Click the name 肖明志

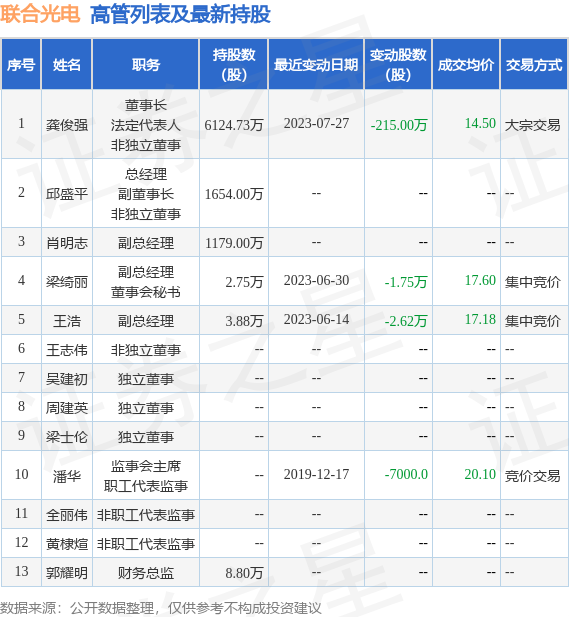point(67,243)
